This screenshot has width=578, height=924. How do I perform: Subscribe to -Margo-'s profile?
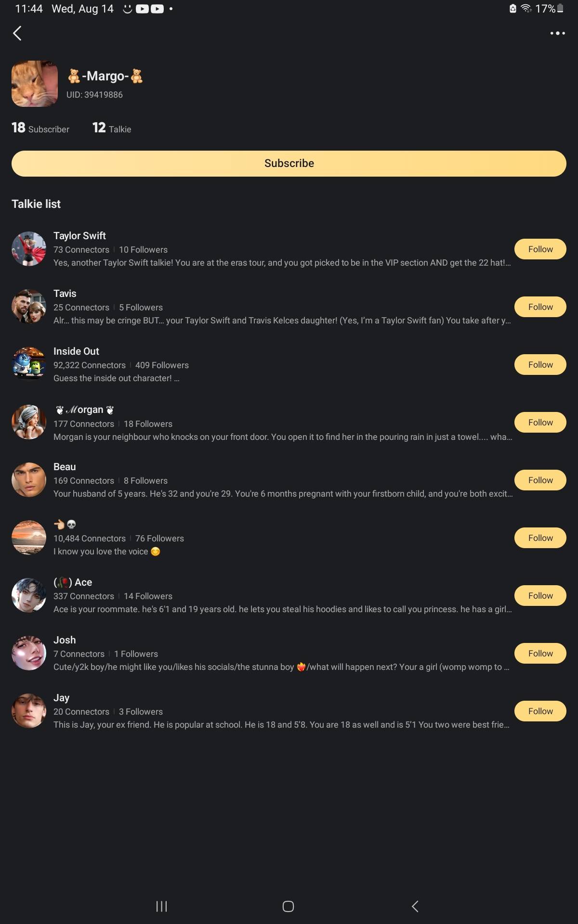coord(289,164)
